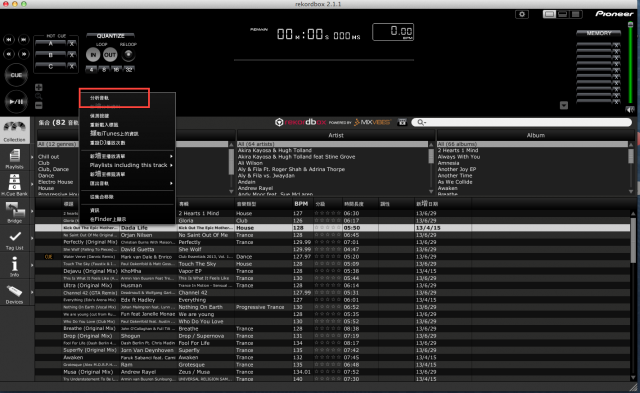Click the CUE marker on Water Verve row
640x393 pixels.
click(x=48, y=257)
